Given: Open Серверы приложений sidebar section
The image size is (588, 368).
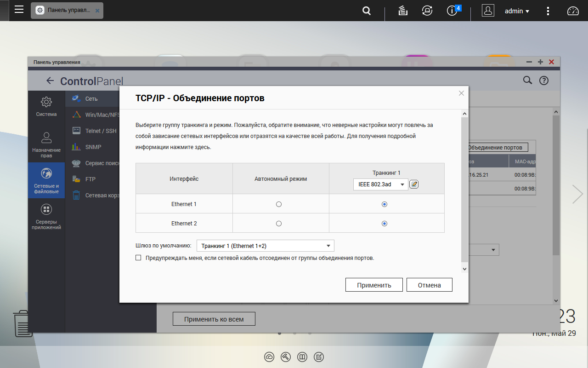Looking at the screenshot, I should pyautogui.click(x=46, y=217).
